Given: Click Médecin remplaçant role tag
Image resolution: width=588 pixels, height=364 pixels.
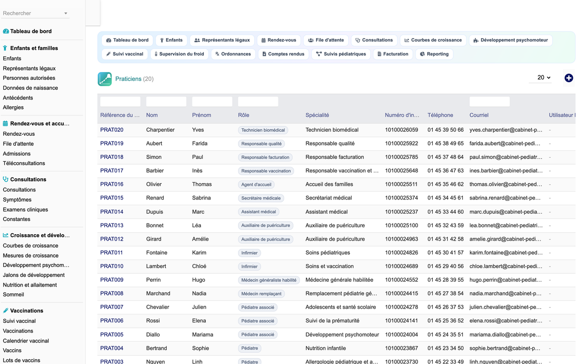Looking at the screenshot, I should click(261, 294).
